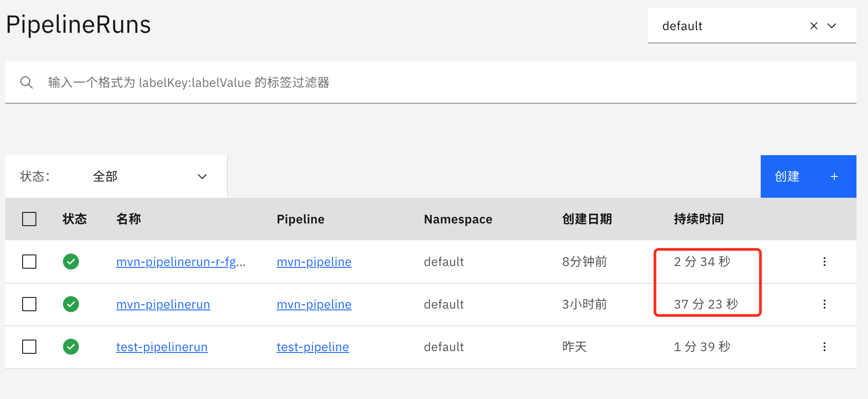Viewport: 868px width, 399px height.
Task: Open the test-pipeline pipeline link
Action: (x=313, y=347)
